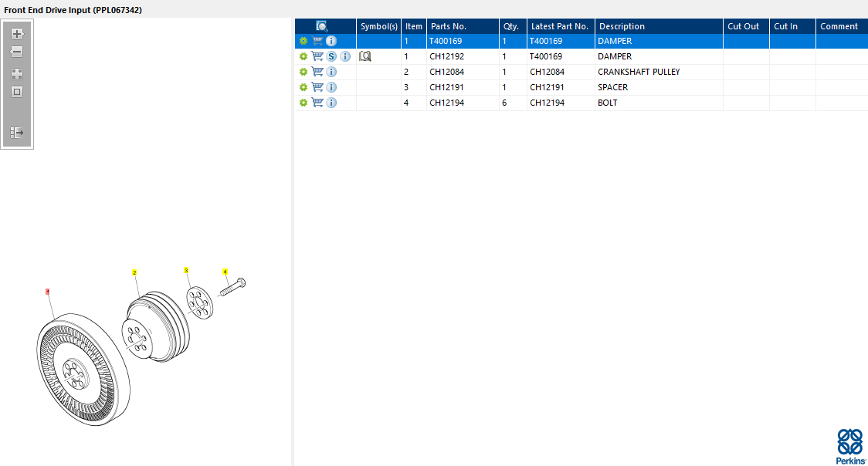Open info for CH12192 damper row
The width and height of the screenshot is (868, 466).
coord(345,56)
